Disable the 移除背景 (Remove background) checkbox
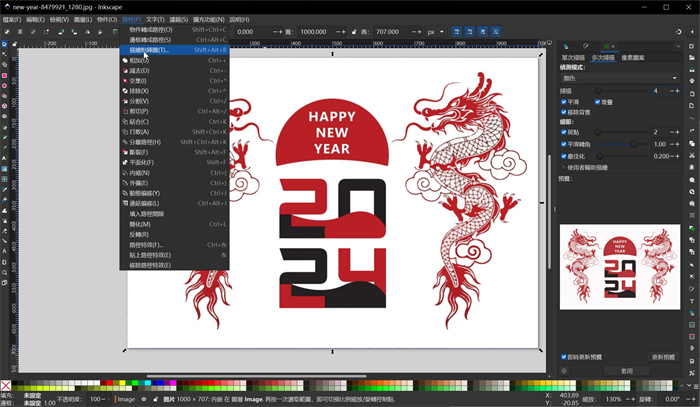This screenshot has height=407, width=700. (564, 111)
